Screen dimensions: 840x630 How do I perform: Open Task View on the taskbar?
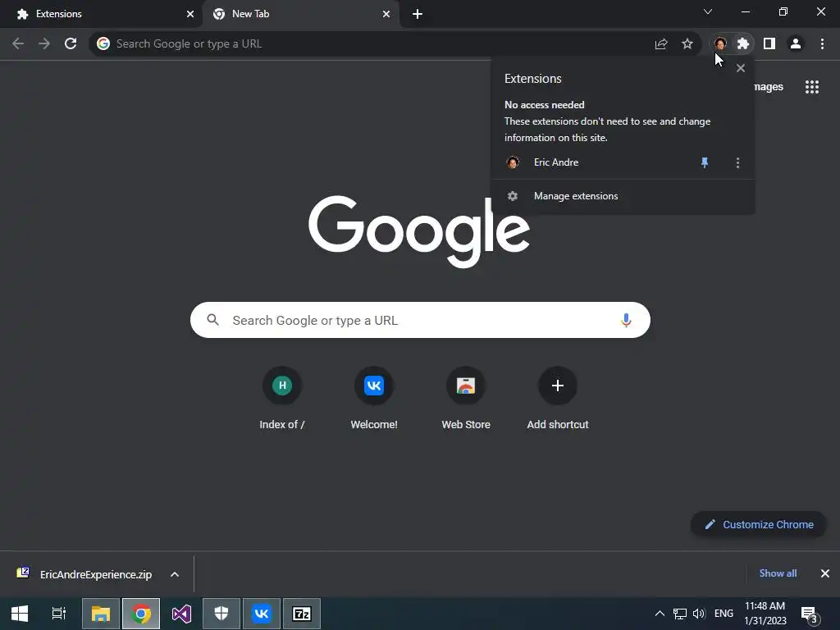tap(58, 614)
